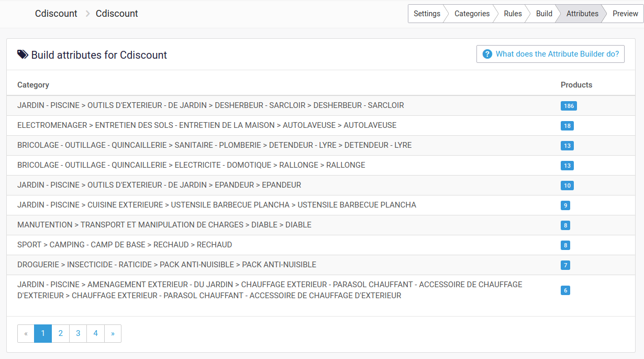Click 'What does the Attribute Builder do?' button
The height and width of the screenshot is (359, 644).
pos(550,54)
